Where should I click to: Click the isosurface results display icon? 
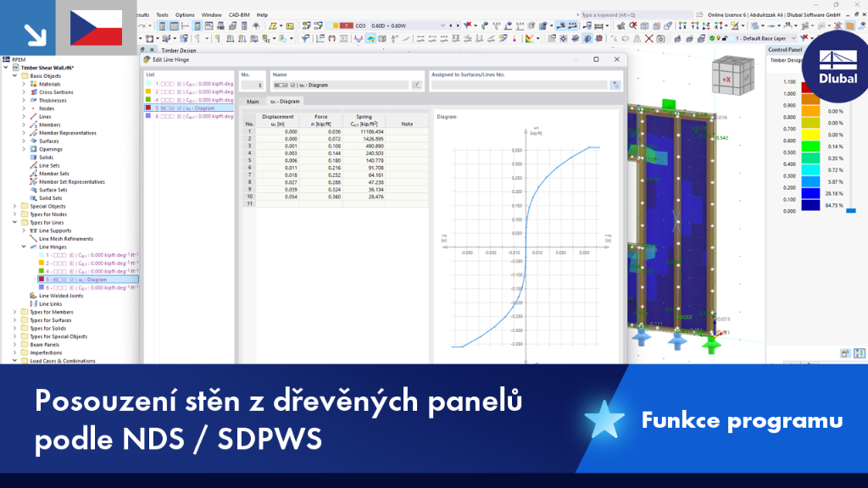click(370, 39)
